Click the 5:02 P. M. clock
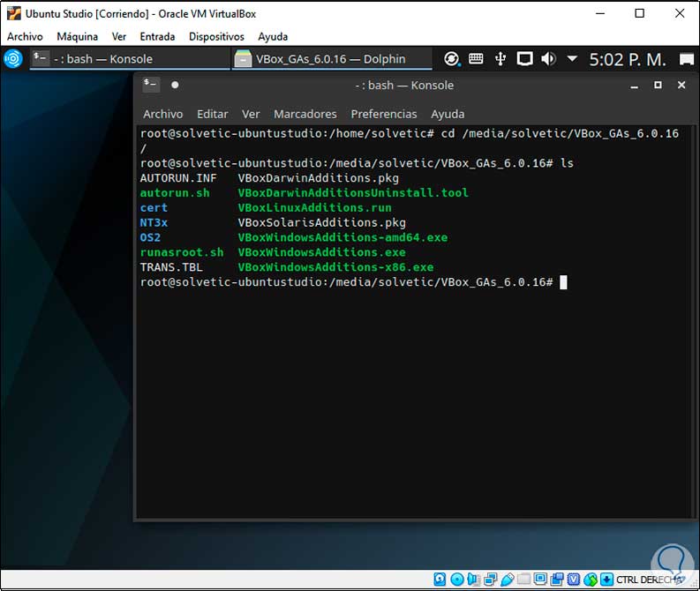700x591 pixels. 628,59
